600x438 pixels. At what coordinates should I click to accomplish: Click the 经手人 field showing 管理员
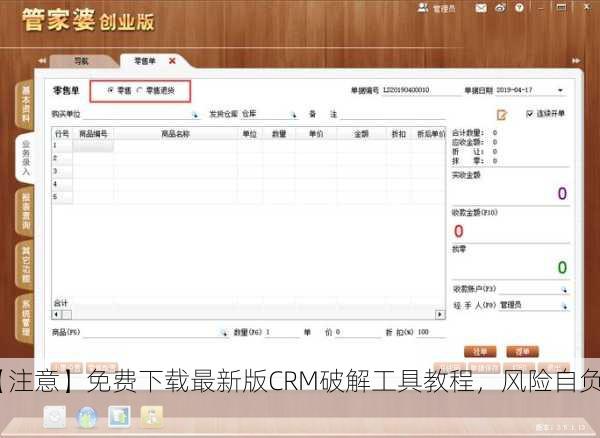point(533,305)
